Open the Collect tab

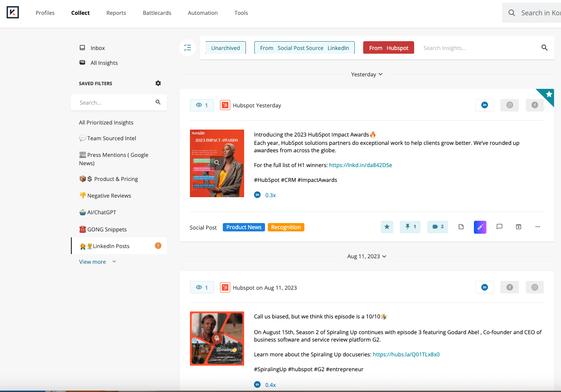point(81,13)
